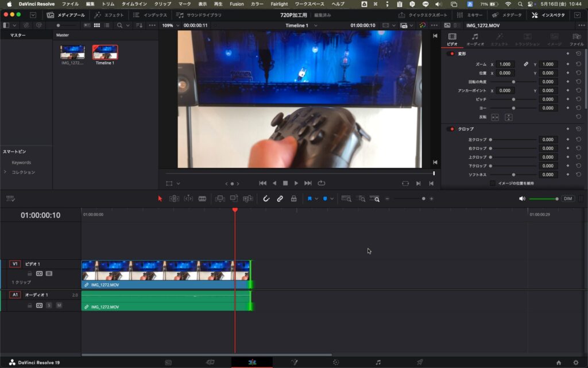Click the Custom zoom icon
The height and width of the screenshot is (368, 588).
tap(374, 198)
